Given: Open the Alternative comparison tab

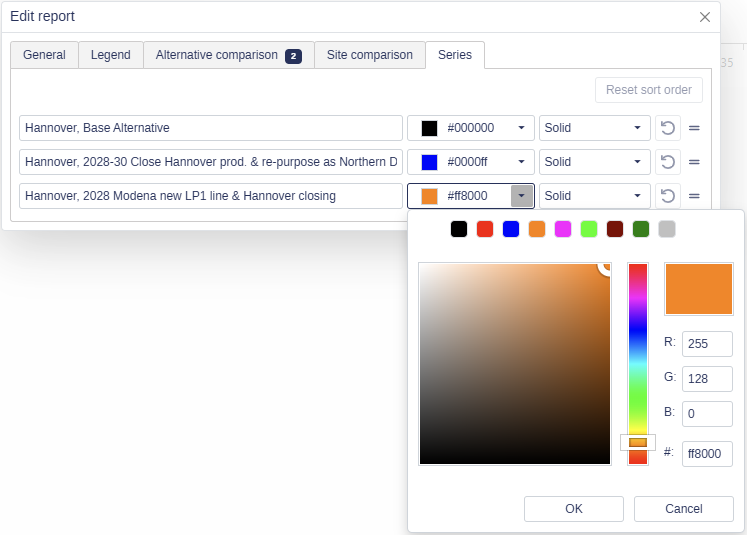Looking at the screenshot, I should [229, 55].
